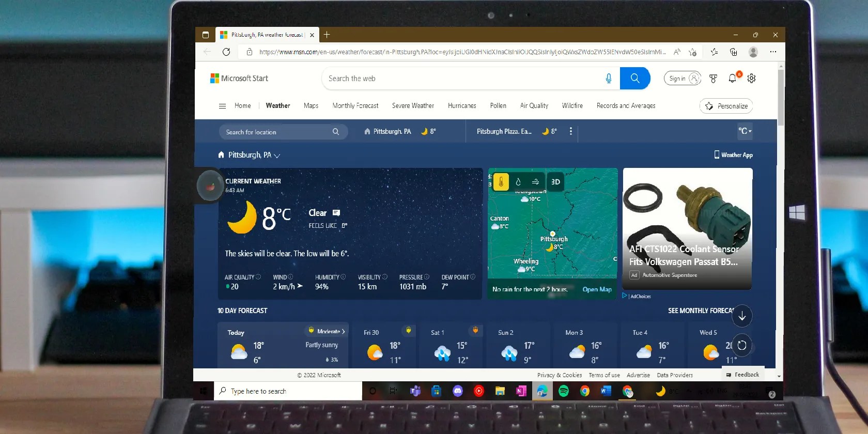Open the Weather App link
Screen dimensions: 868x434
pos(733,155)
